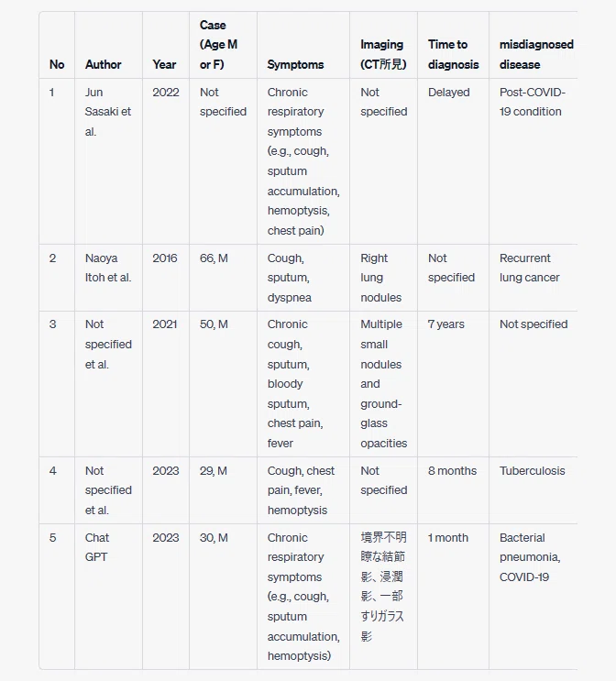Select the 'Chat GPT' author cell
This screenshot has width=616, height=681.
click(97, 547)
